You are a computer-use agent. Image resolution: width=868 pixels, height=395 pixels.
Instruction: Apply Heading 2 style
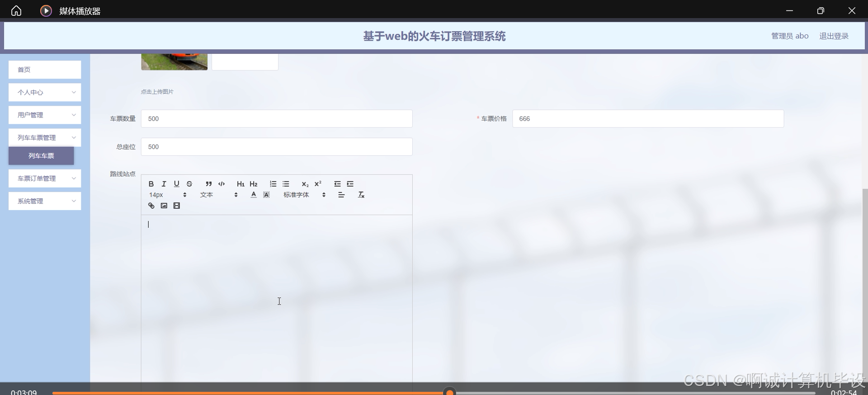coord(253,184)
